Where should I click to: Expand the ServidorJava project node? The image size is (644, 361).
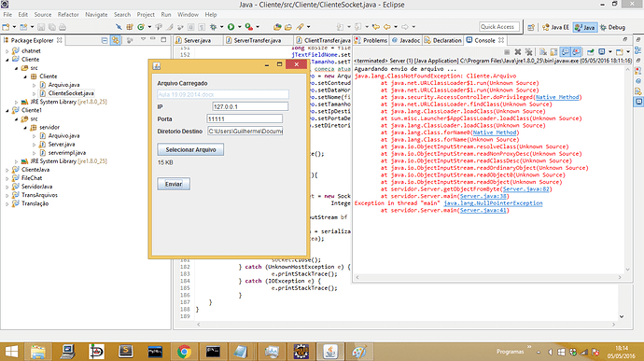point(7,187)
